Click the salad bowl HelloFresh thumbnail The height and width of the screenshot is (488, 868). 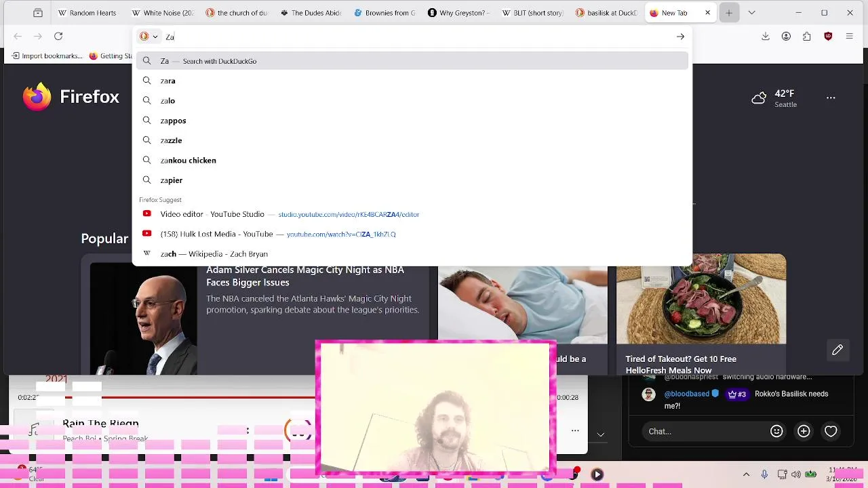click(x=701, y=299)
